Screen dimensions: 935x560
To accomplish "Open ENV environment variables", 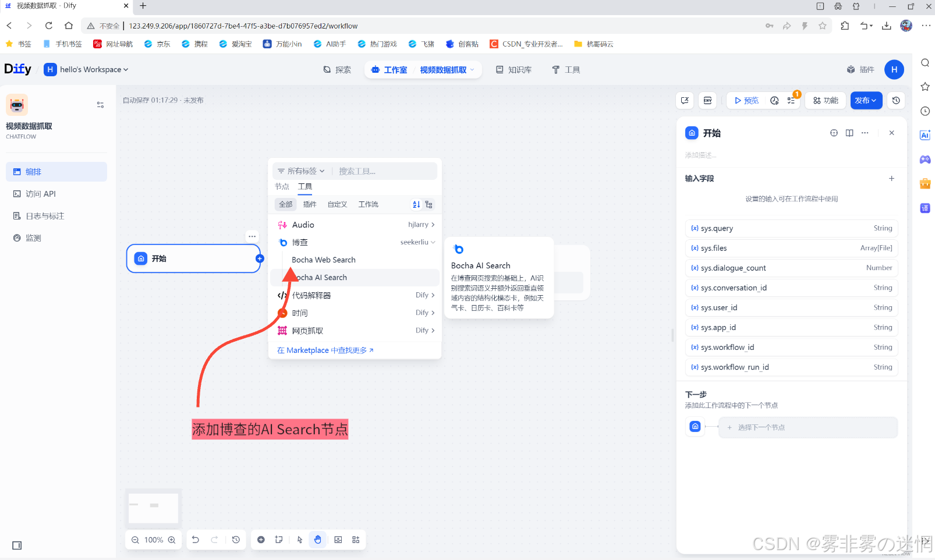I will point(707,100).
